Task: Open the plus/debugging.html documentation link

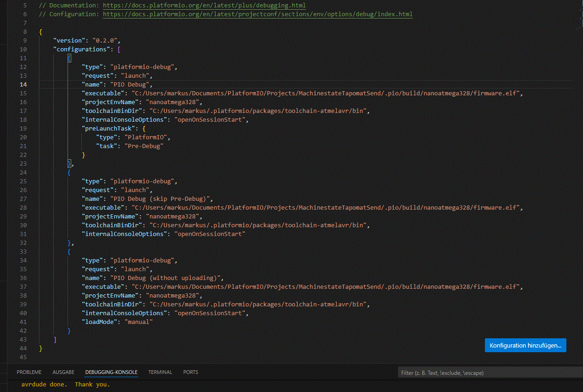Action: point(204,6)
